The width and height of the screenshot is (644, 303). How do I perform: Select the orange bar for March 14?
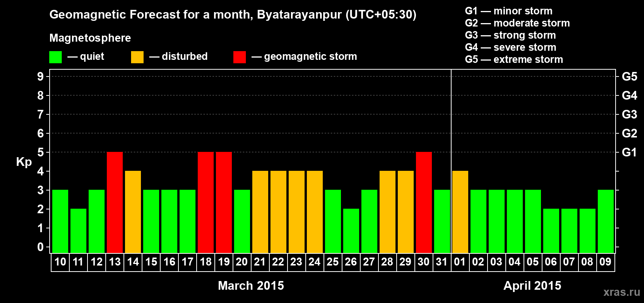[x=133, y=212]
